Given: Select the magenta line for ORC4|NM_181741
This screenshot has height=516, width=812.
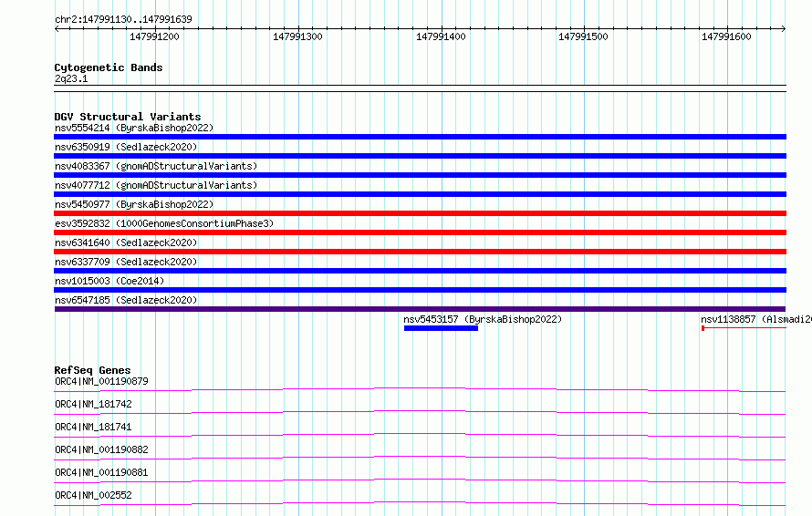Looking at the screenshot, I should 420,435.
